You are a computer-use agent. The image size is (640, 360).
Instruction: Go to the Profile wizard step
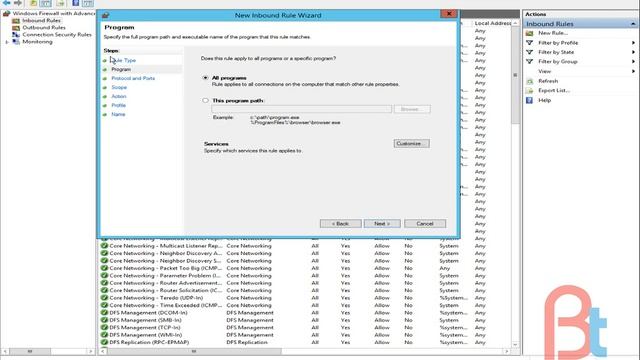119,105
